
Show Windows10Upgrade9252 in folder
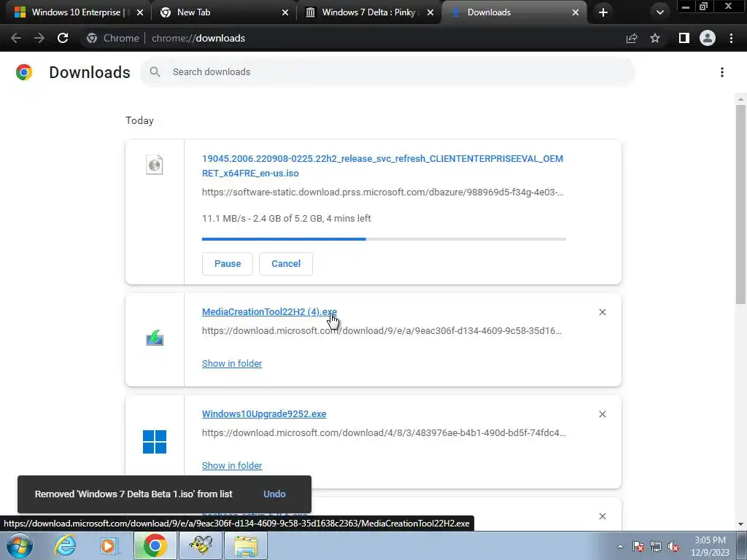coord(232,466)
